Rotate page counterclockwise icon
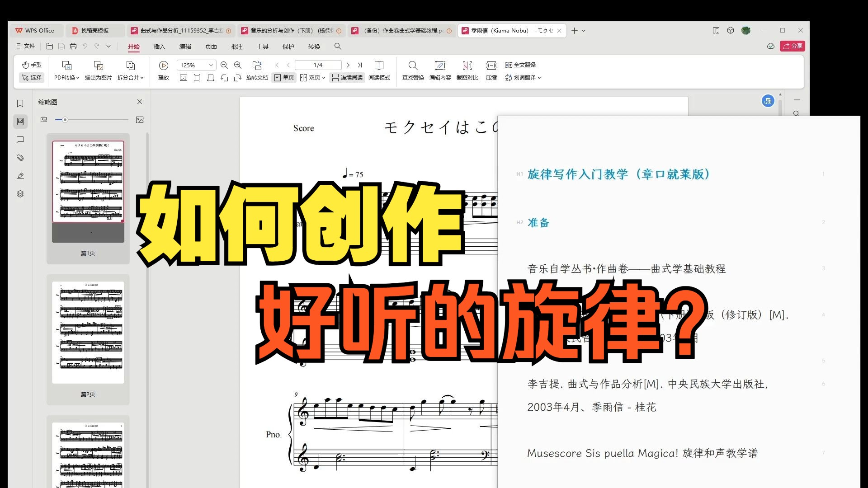 click(224, 78)
